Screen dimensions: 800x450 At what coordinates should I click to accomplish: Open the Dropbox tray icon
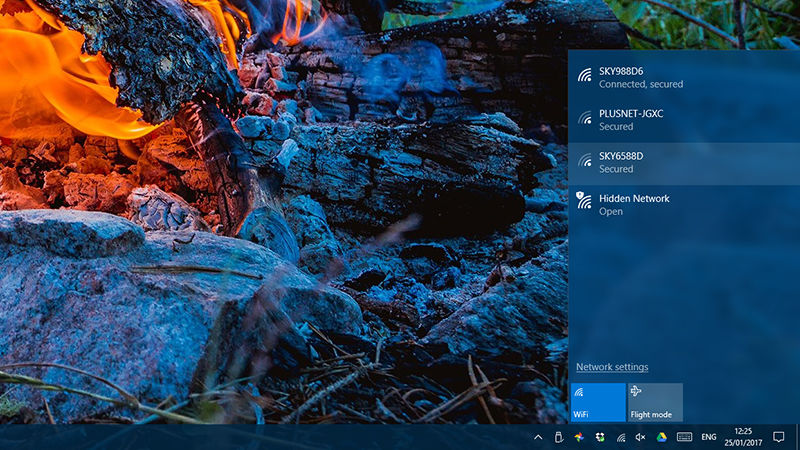coord(600,437)
